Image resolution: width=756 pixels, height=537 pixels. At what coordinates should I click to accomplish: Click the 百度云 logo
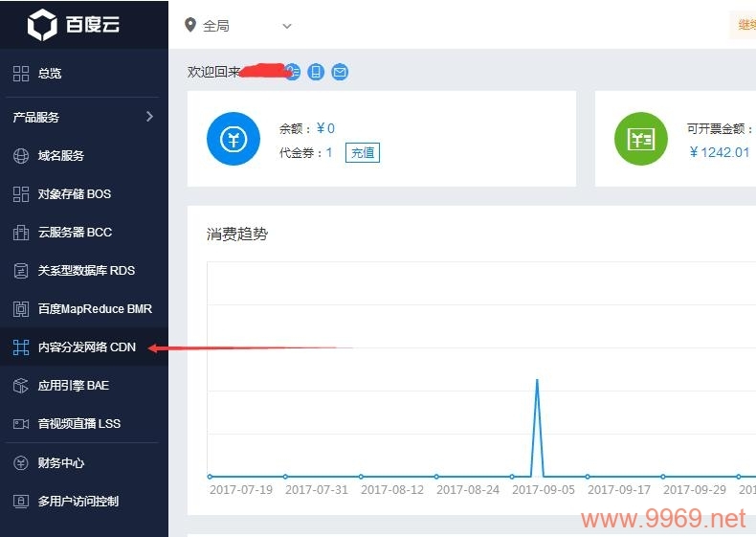tap(74, 24)
